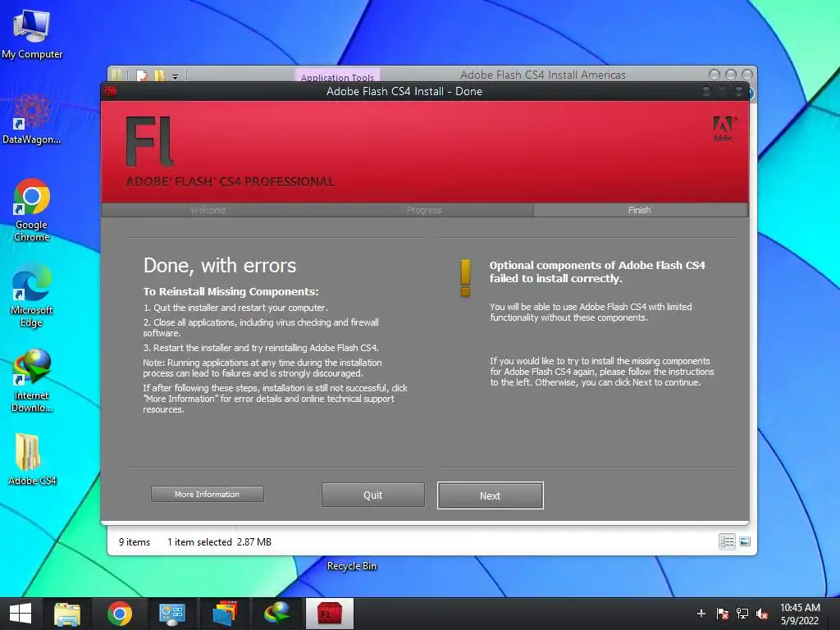Switch to the Adobe Flash installer taskbar icon
Viewport: 840px width, 630px height.
[x=330, y=614]
